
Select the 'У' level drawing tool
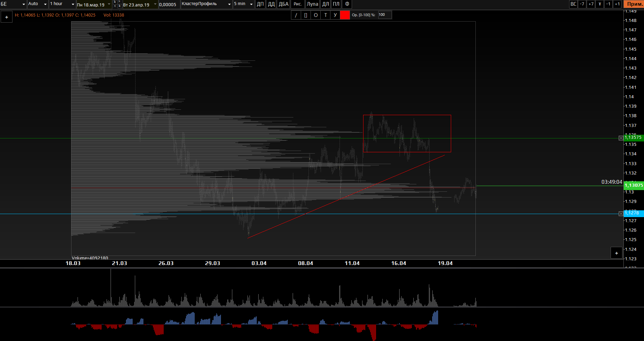point(335,15)
